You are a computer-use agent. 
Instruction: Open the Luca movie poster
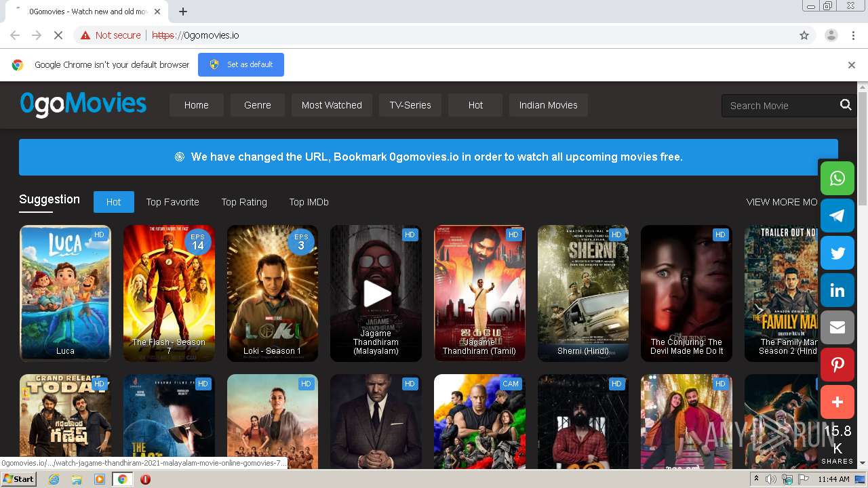(x=66, y=293)
